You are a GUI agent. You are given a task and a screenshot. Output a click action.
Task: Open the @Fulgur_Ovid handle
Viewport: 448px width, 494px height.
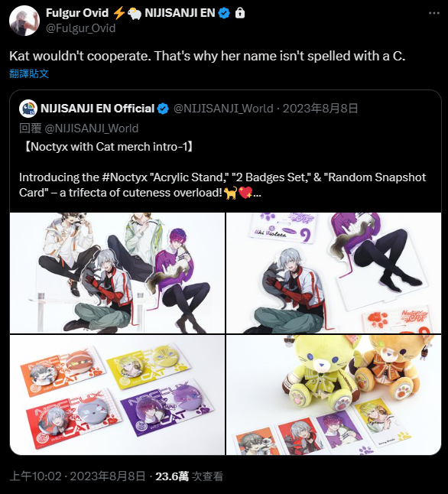80,28
